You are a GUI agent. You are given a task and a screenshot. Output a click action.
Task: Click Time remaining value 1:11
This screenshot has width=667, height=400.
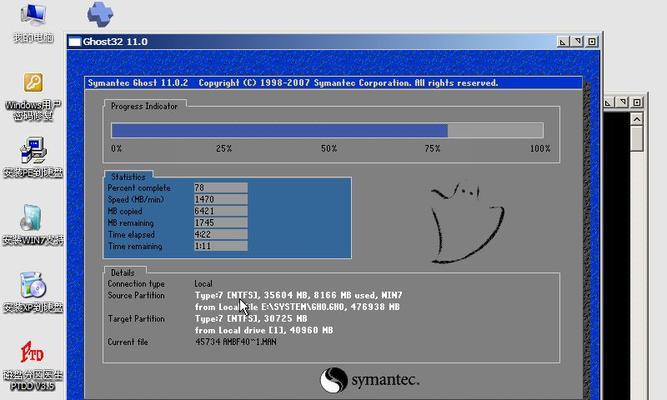point(221,246)
